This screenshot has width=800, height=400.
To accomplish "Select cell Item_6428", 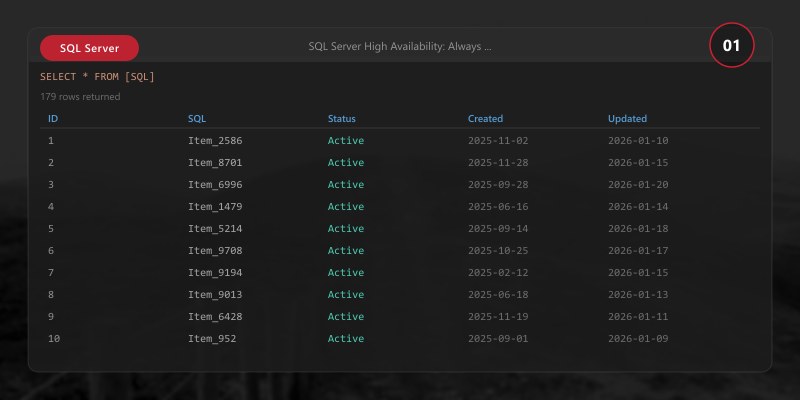I will tap(215, 316).
